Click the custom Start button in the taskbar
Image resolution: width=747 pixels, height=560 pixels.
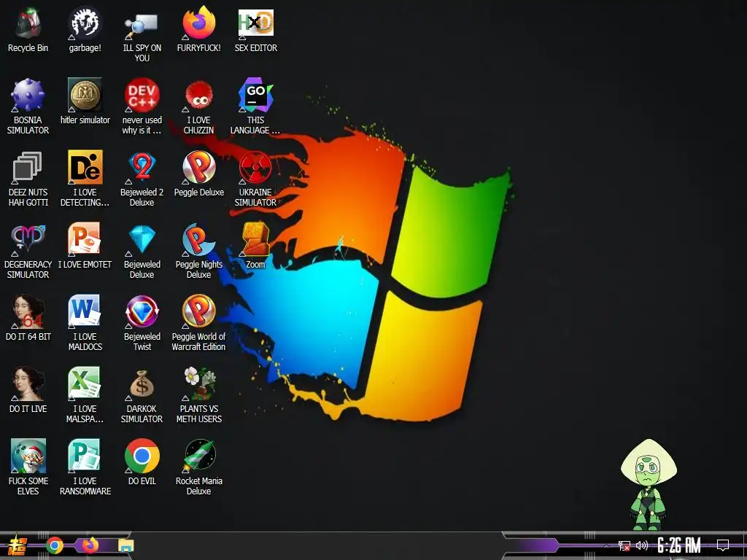tap(18, 545)
